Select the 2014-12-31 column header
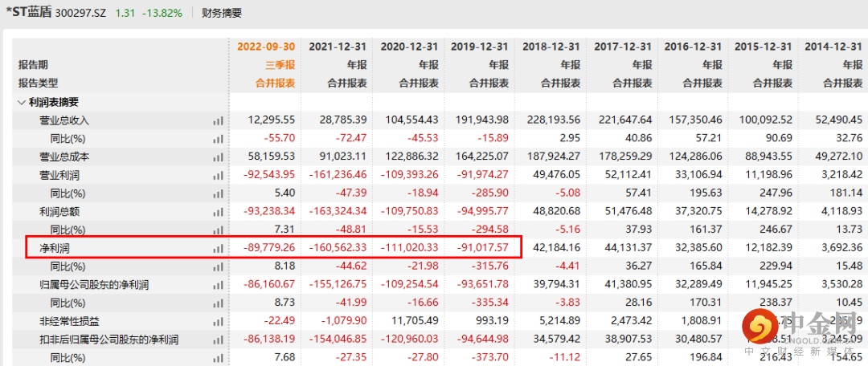This screenshot has width=868, height=366. click(x=833, y=47)
